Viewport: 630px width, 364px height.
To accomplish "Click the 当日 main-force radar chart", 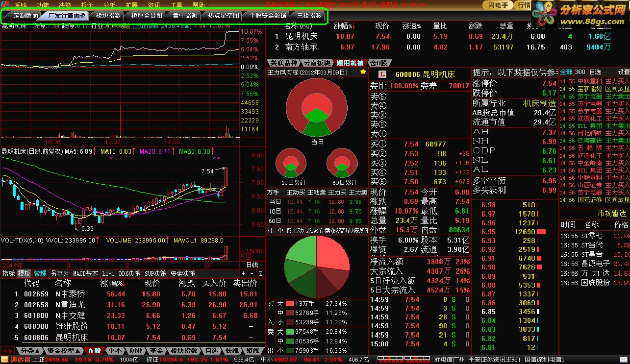I will tap(317, 109).
